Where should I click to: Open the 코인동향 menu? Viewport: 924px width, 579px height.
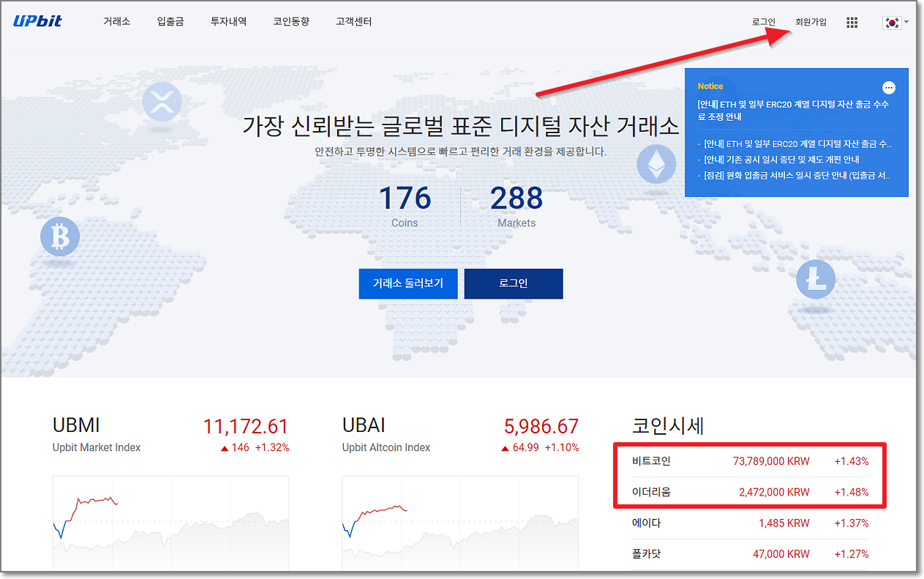(291, 21)
